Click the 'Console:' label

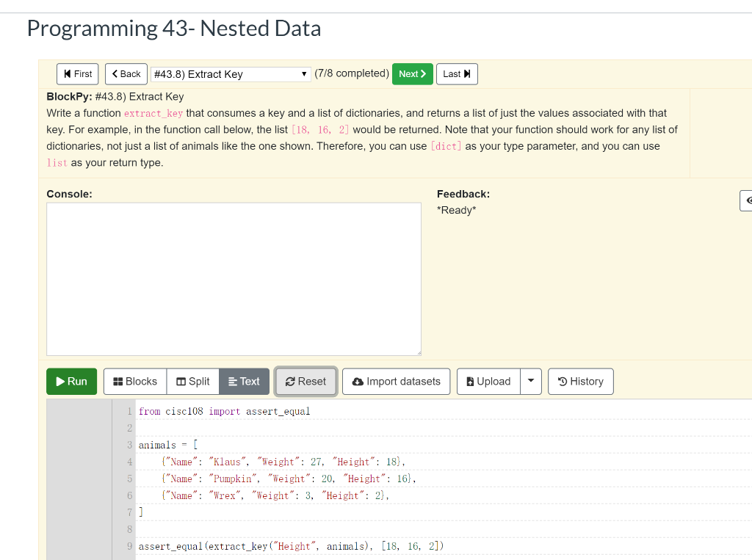point(69,194)
